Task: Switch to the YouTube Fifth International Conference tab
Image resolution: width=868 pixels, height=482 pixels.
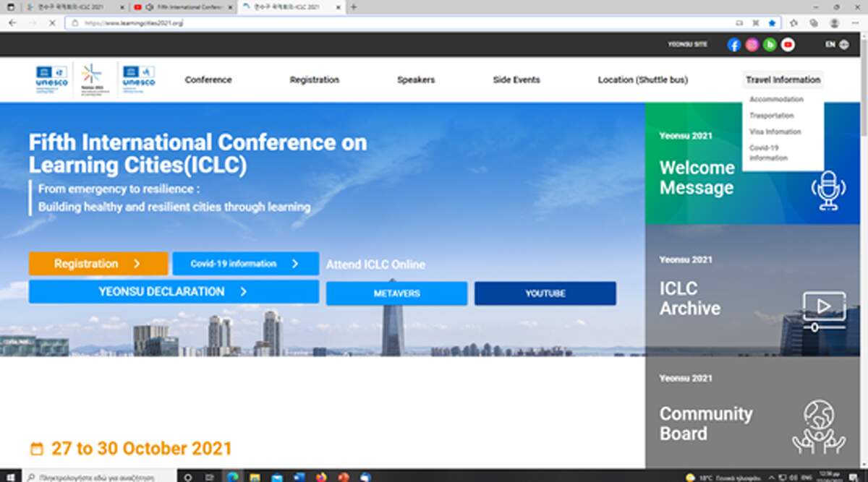Action: pyautogui.click(x=184, y=7)
